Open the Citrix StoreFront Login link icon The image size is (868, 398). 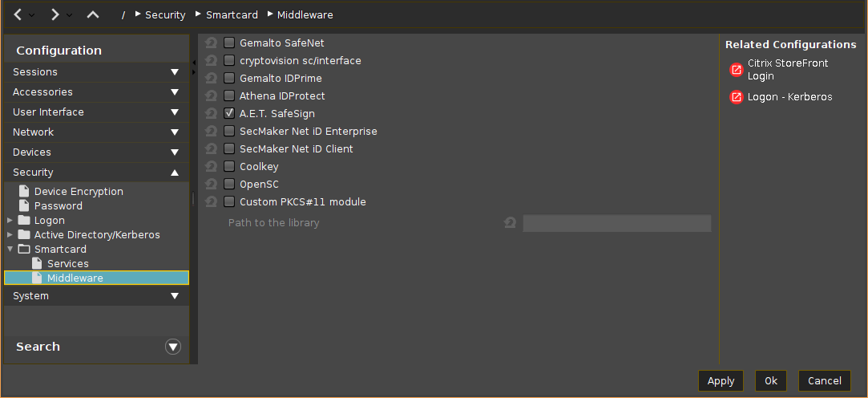pos(736,70)
